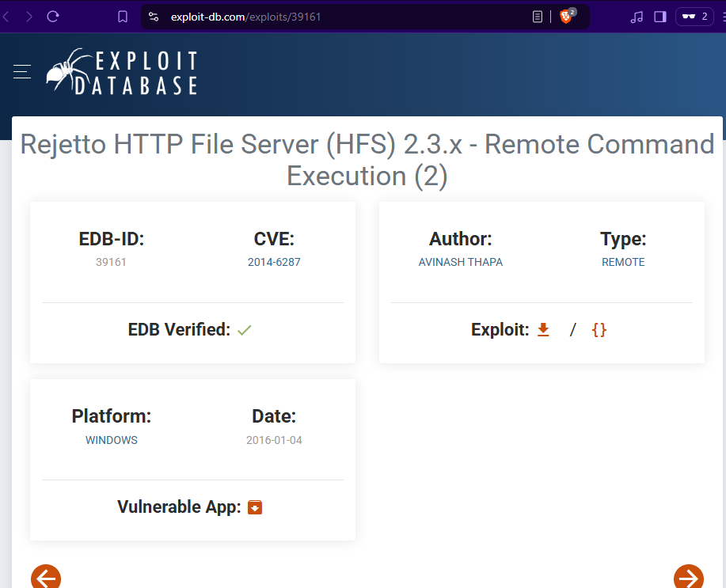
Task: Open author Avinash Thapa's page
Action: [460, 262]
